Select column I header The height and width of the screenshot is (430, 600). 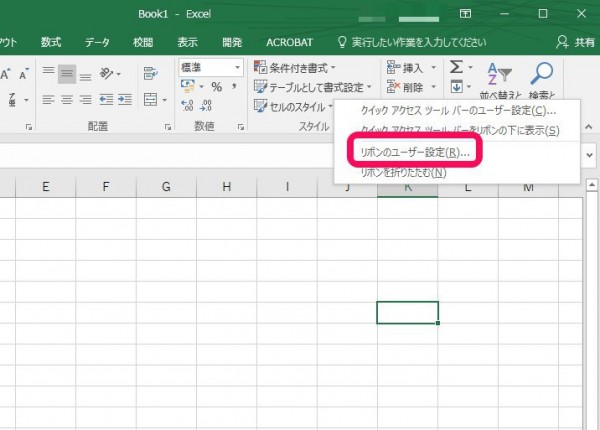(287, 187)
